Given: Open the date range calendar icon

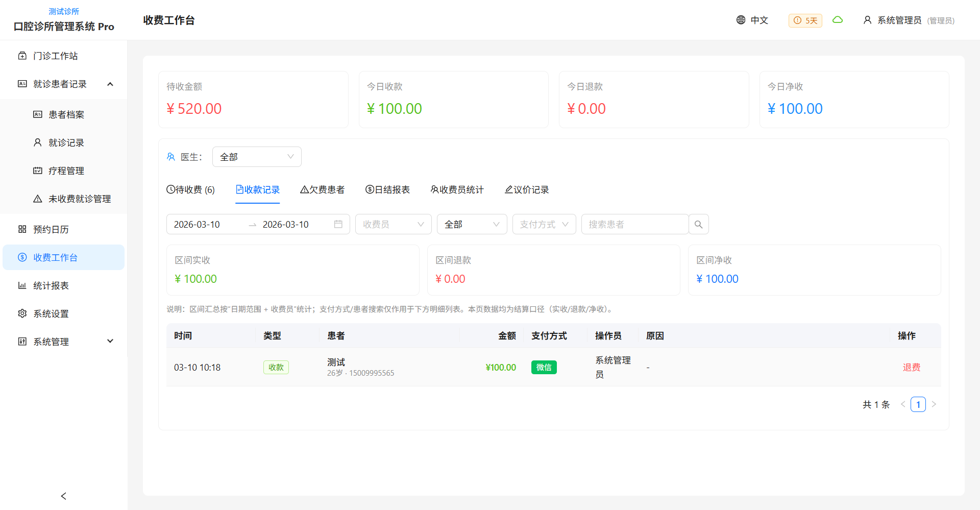Looking at the screenshot, I should 338,224.
